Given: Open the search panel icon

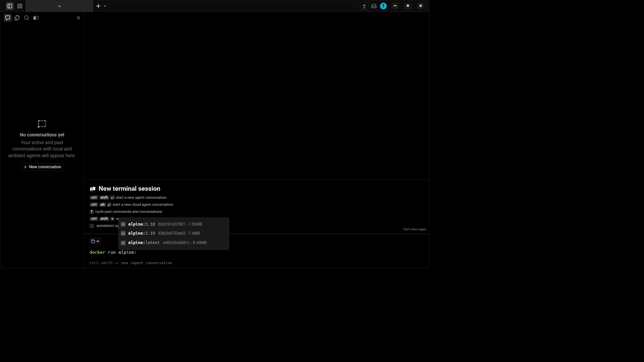Looking at the screenshot, I should [x=26, y=18].
